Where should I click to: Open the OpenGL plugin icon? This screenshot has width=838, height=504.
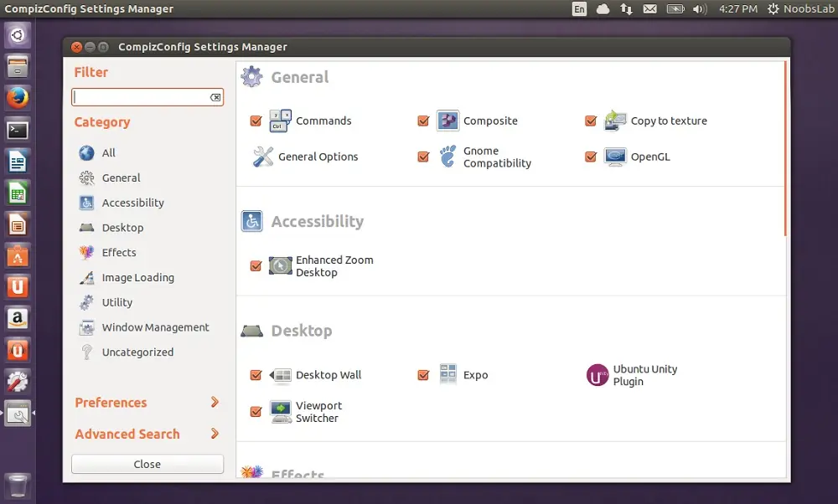tap(615, 157)
